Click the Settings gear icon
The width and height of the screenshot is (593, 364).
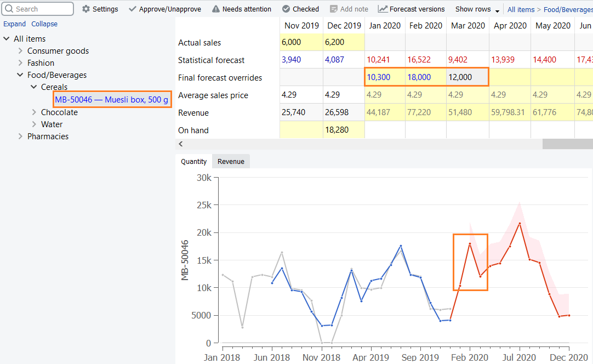click(x=86, y=9)
